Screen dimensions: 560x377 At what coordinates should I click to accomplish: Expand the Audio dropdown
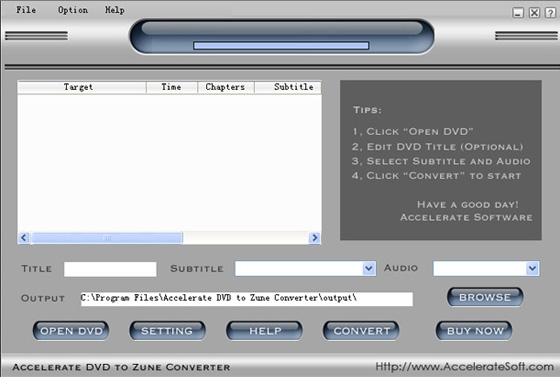pyautogui.click(x=532, y=268)
